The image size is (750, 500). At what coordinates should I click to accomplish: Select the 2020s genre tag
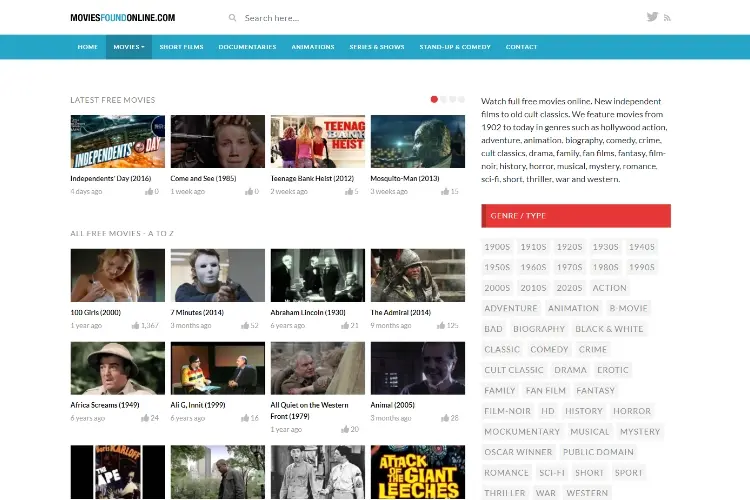tap(569, 288)
